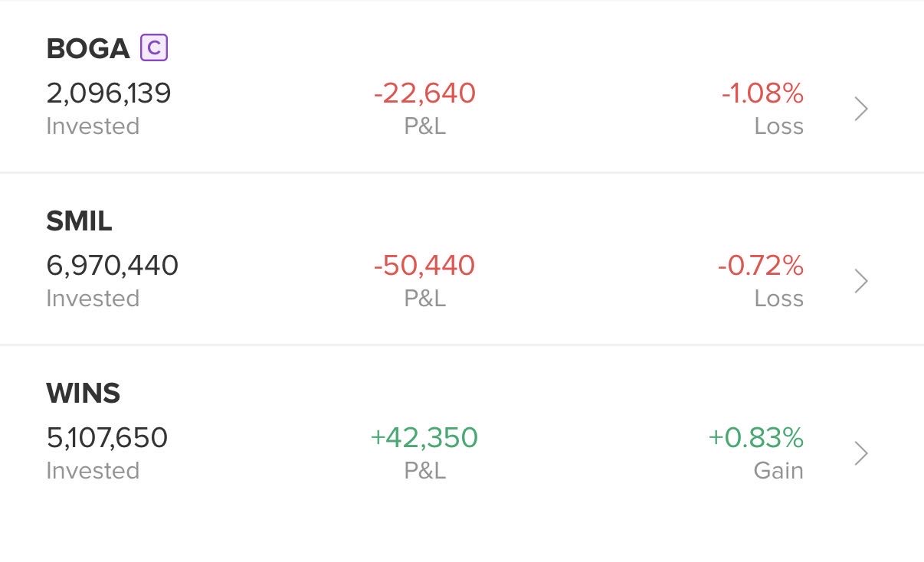Click the Invested label under WINS amount
This screenshot has height=562, width=924.
(x=93, y=470)
